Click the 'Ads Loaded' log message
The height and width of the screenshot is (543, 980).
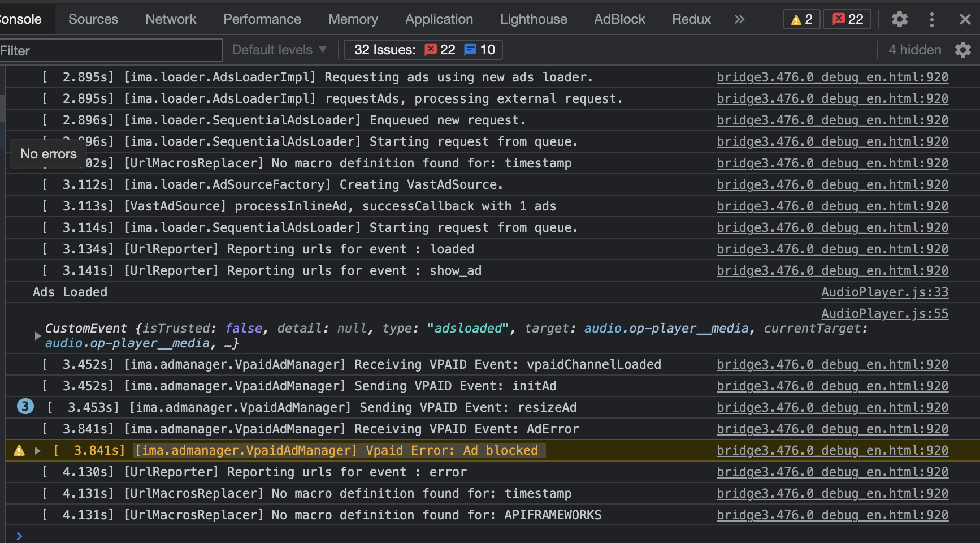pos(70,292)
